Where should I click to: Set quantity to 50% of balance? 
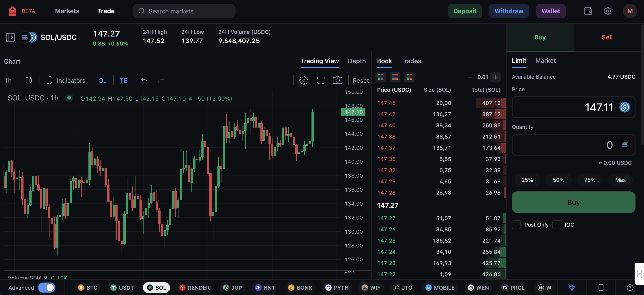click(x=558, y=180)
